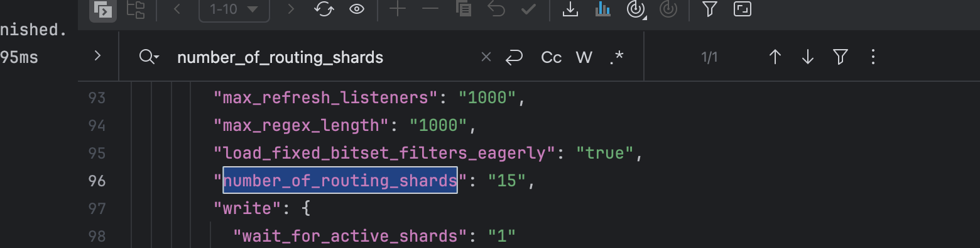Click line number 93 in gutter
The image size is (980, 248).
(97, 98)
